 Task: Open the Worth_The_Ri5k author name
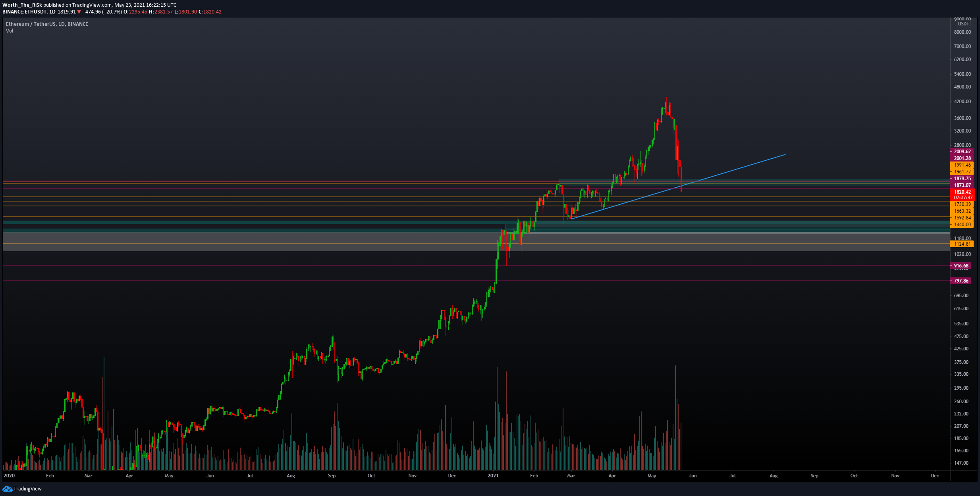[22, 5]
